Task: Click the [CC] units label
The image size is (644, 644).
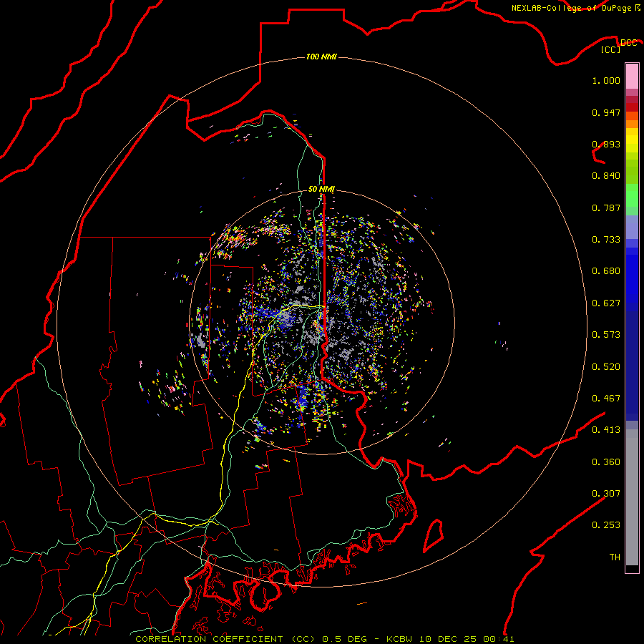Action: pyautogui.click(x=611, y=49)
